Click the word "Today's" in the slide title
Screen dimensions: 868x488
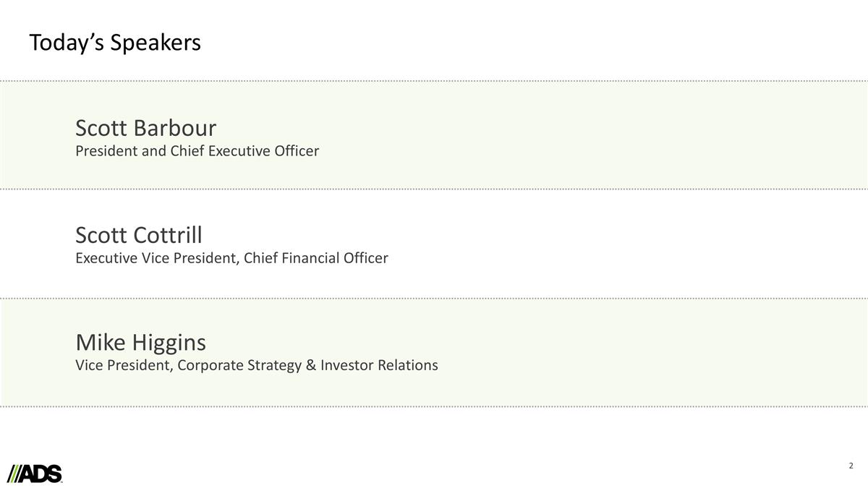(67, 43)
